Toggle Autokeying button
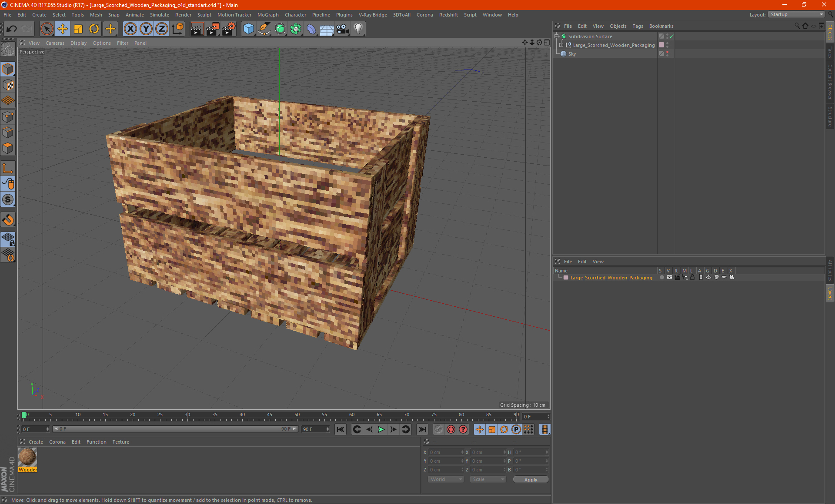The width and height of the screenshot is (835, 504). point(451,429)
